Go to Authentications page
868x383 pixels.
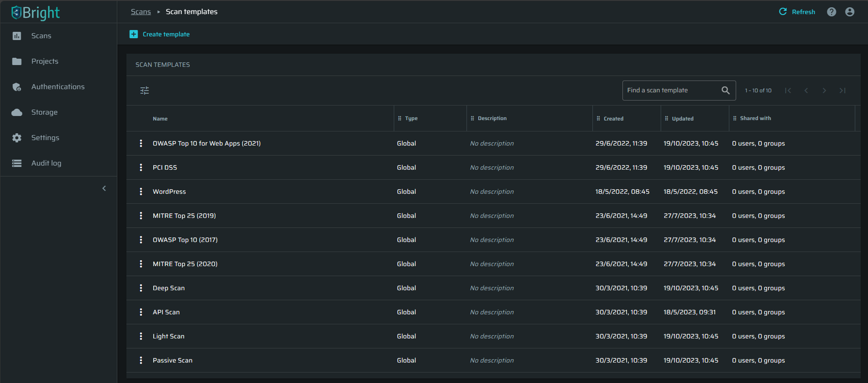click(x=58, y=87)
